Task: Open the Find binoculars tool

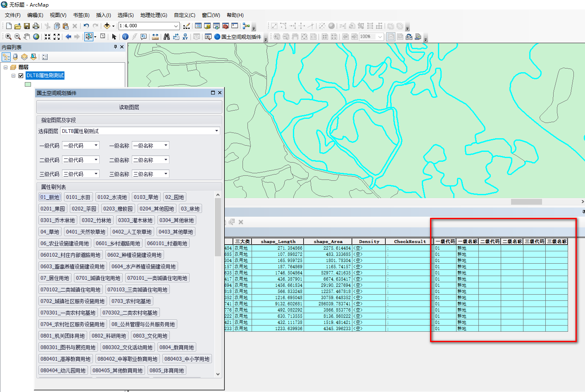Action: pos(166,37)
